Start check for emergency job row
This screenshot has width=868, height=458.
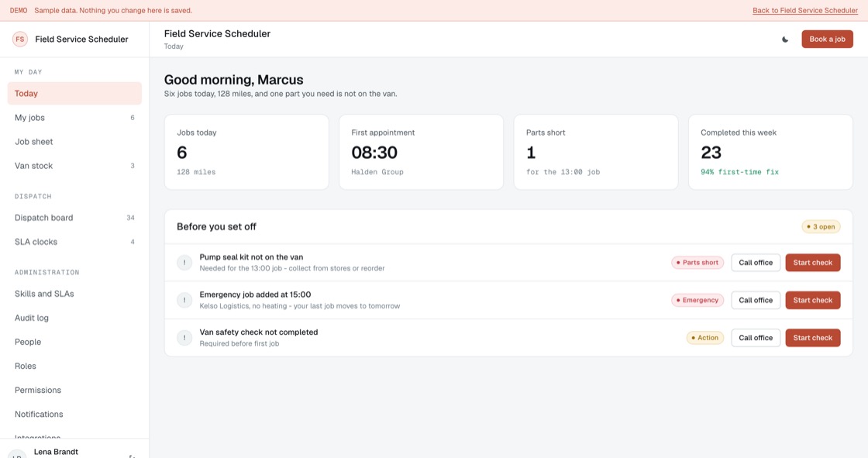tap(813, 300)
